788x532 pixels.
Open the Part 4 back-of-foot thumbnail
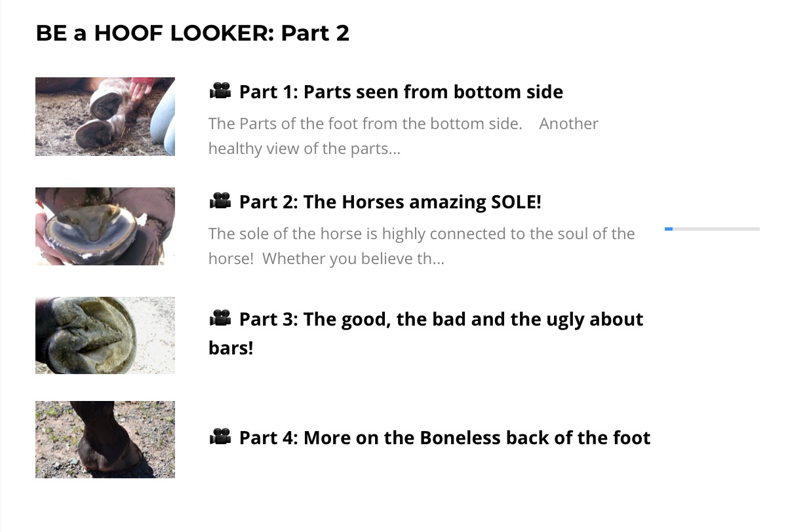point(105,440)
